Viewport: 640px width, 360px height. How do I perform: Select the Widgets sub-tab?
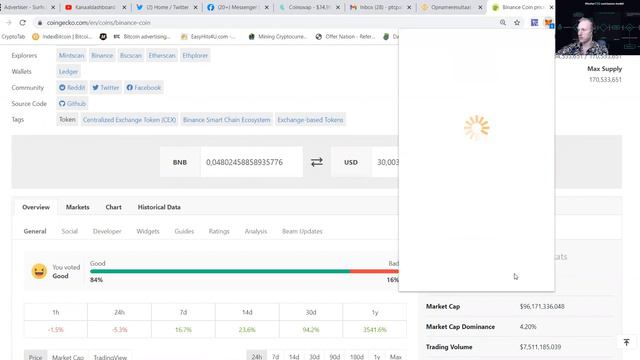(148, 231)
